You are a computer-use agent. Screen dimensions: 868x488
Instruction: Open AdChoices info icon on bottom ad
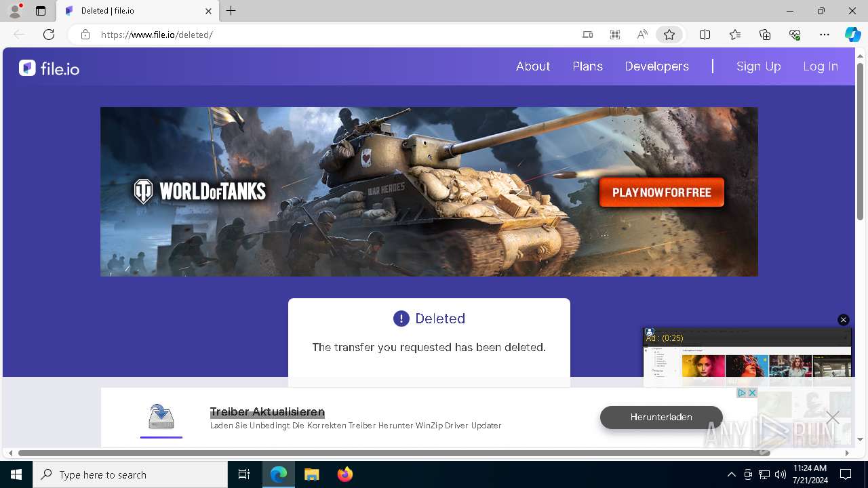click(x=742, y=393)
